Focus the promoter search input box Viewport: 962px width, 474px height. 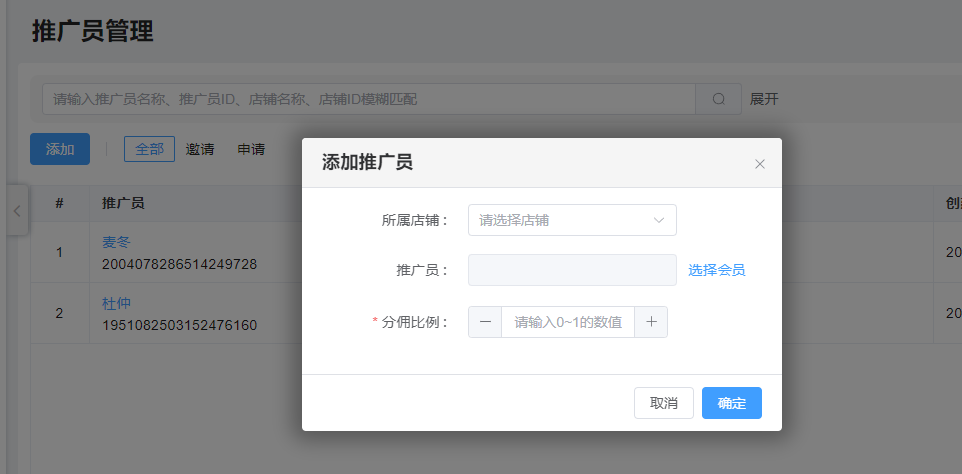pyautogui.click(x=368, y=99)
